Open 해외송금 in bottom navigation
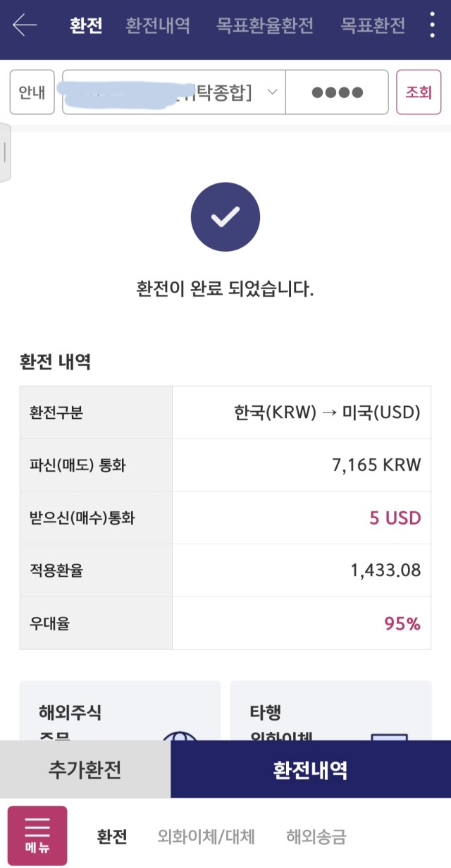451x868 pixels. coord(316,837)
